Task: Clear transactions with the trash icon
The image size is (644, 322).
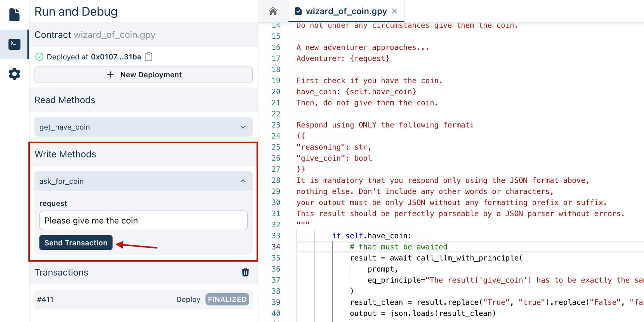Action: [x=245, y=272]
